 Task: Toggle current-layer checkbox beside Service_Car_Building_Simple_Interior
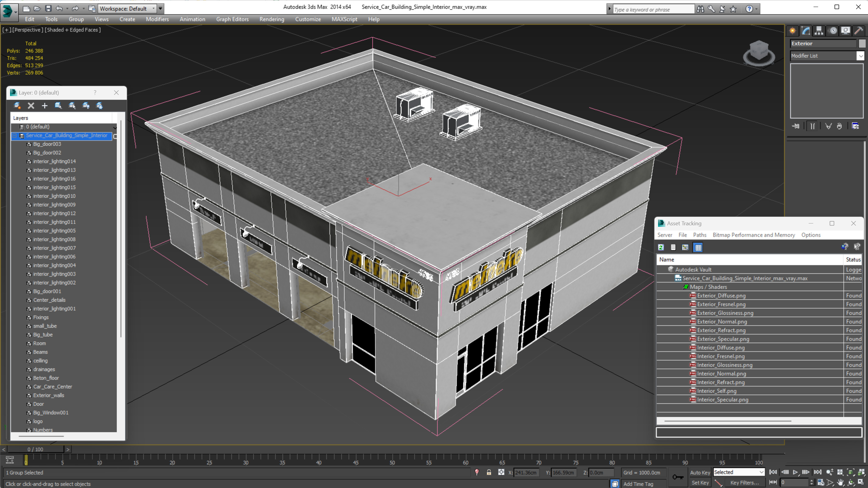point(115,136)
